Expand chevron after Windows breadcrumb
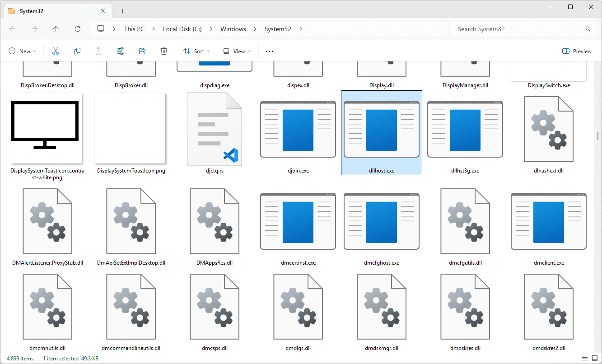Viewport: 602px width, 364px height. point(256,29)
